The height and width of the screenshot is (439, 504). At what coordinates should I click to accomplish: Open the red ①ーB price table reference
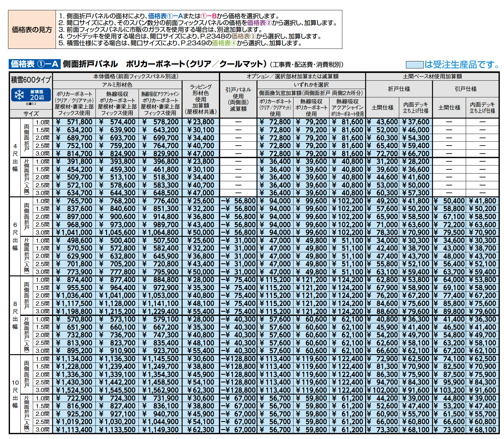209,16
